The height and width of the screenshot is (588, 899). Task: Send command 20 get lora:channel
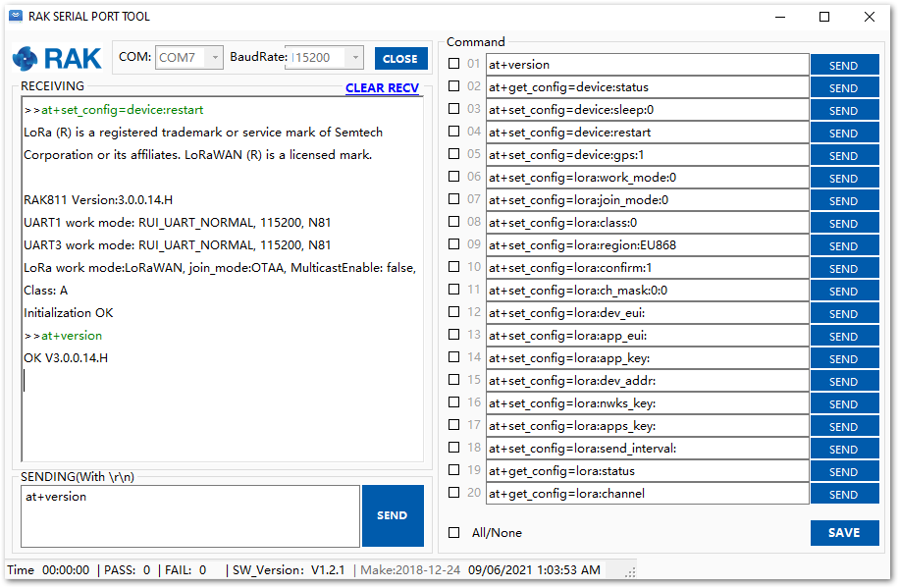[x=845, y=494]
